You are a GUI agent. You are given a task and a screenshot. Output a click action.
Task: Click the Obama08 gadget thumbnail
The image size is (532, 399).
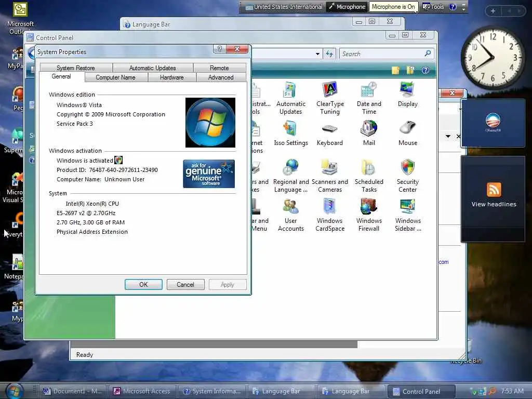[x=493, y=123]
